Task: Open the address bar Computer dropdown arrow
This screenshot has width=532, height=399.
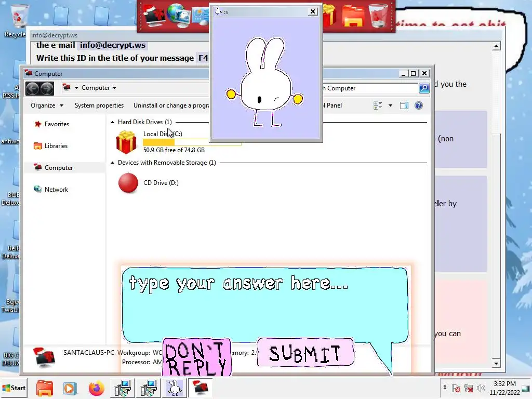Action: click(115, 88)
